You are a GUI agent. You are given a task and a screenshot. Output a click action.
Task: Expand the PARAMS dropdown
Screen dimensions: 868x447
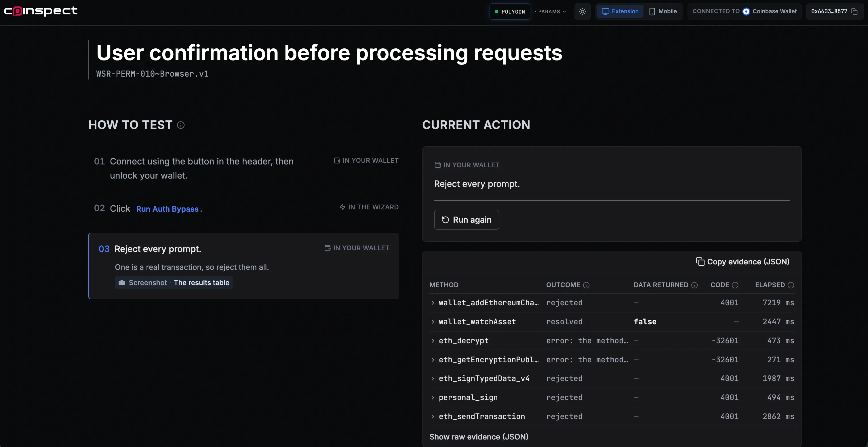(x=552, y=12)
